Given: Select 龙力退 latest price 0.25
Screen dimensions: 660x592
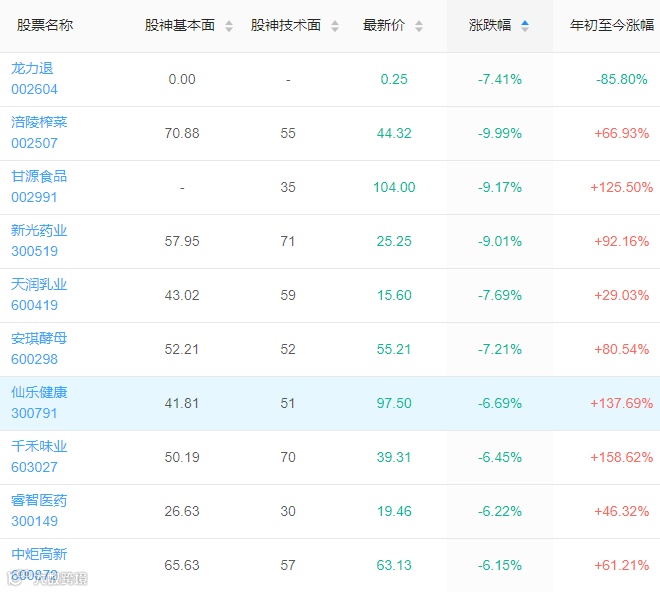Looking at the screenshot, I should [394, 79].
